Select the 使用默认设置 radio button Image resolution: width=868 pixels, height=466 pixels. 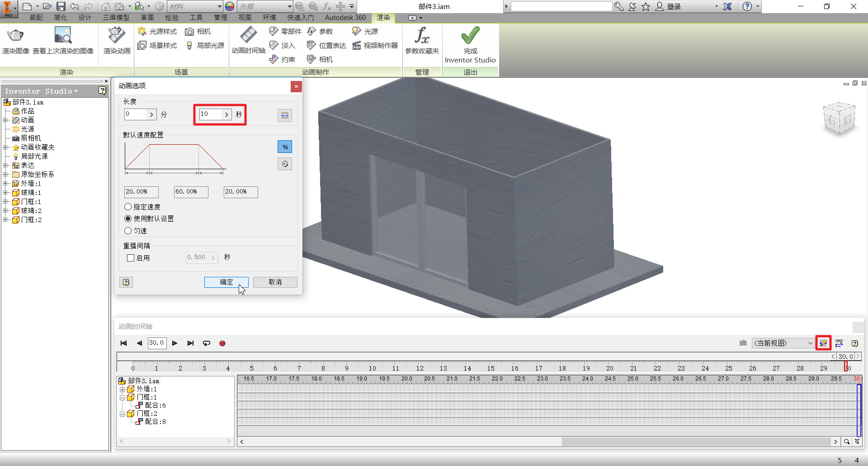[128, 219]
